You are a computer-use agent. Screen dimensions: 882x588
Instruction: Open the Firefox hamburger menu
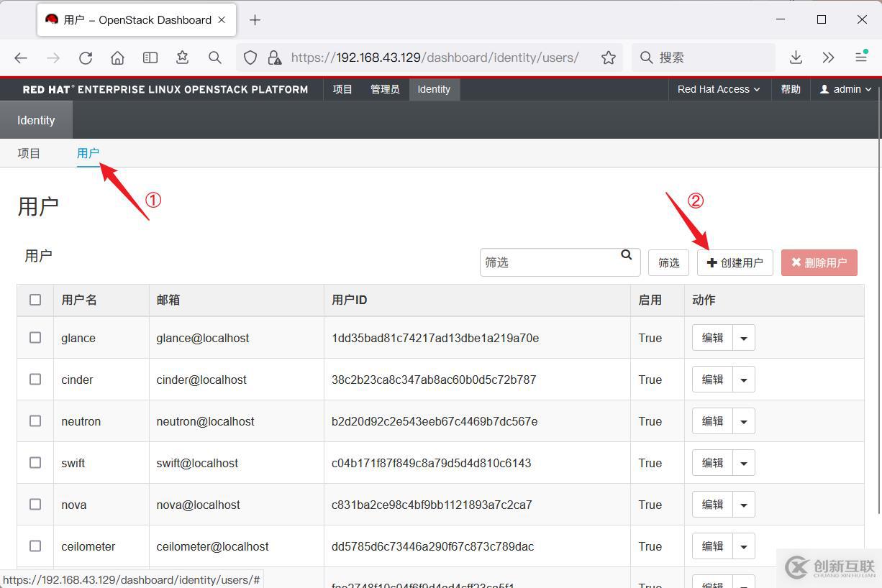point(860,58)
